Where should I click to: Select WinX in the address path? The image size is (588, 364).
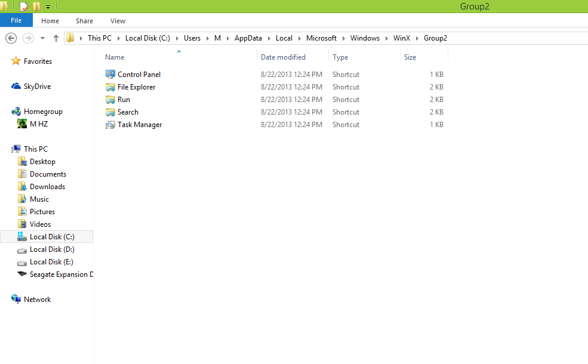point(402,38)
